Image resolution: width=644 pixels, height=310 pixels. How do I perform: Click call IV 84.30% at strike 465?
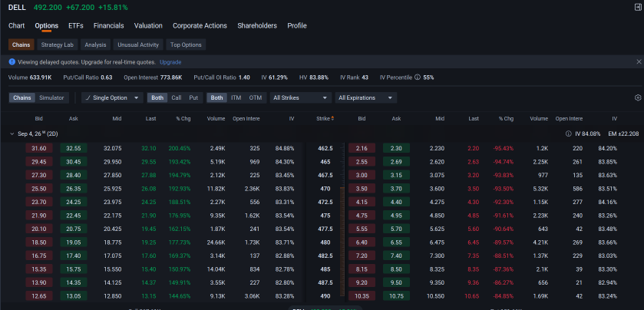click(285, 162)
